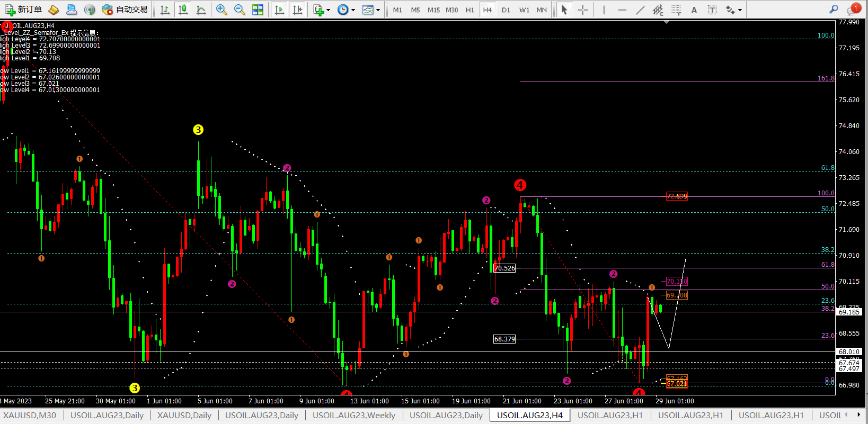The height and width of the screenshot is (424, 868).
Task: Toggle chart shift from right edge
Action: tap(298, 10)
